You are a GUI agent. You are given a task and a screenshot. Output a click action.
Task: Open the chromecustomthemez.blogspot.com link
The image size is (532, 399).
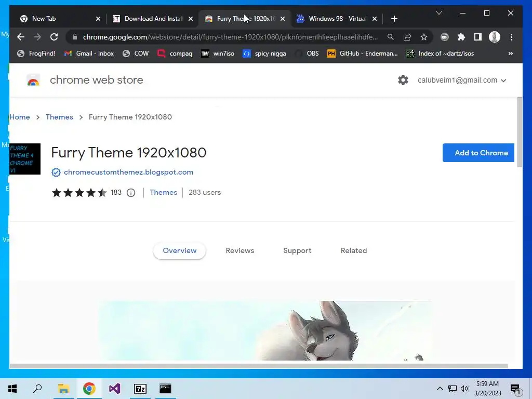129,172
